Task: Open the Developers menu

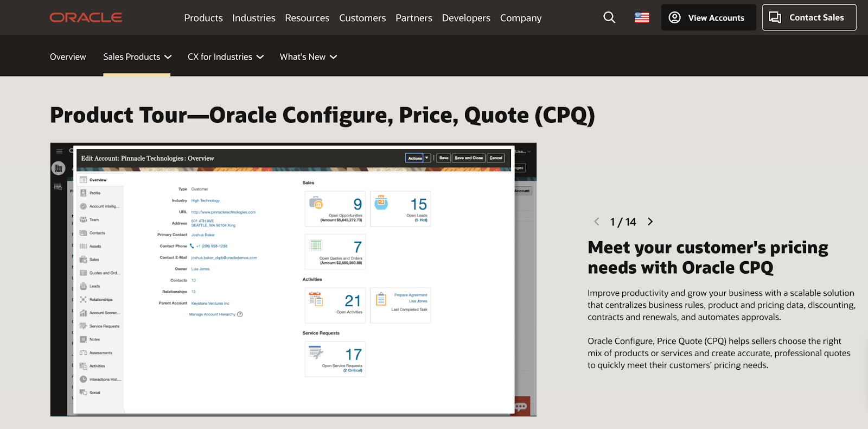Action: [x=466, y=18]
